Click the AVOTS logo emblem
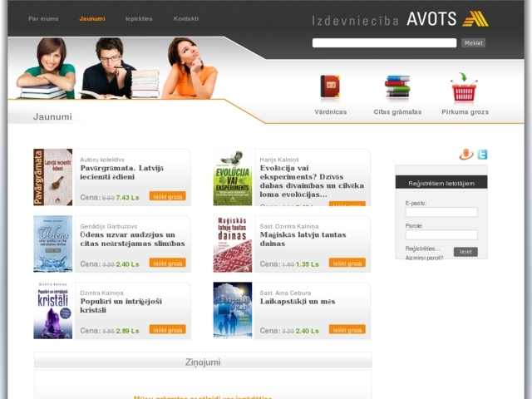 [x=475, y=18]
